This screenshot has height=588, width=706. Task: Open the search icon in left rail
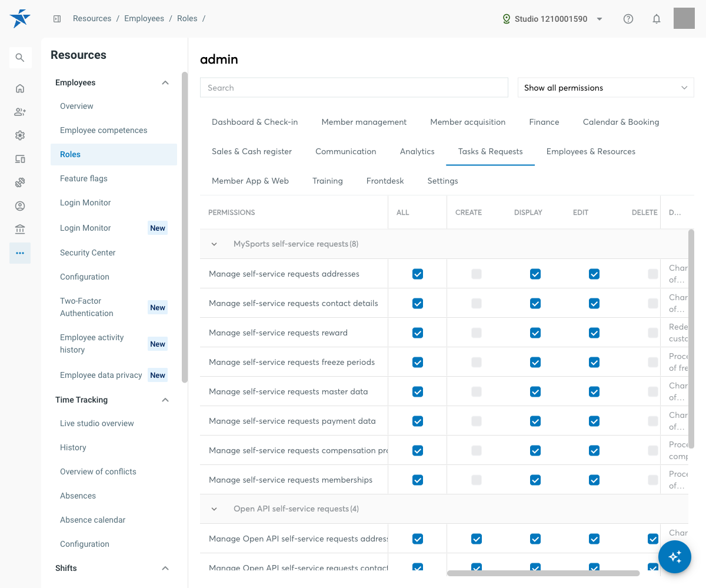[20, 58]
